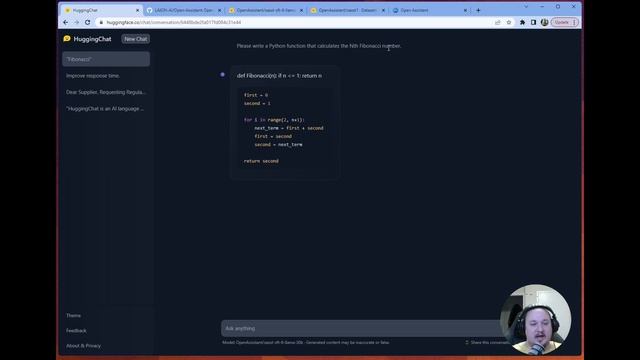Switch to the Open Assistant browser tab
The height and width of the screenshot is (360, 640).
tap(429, 10)
